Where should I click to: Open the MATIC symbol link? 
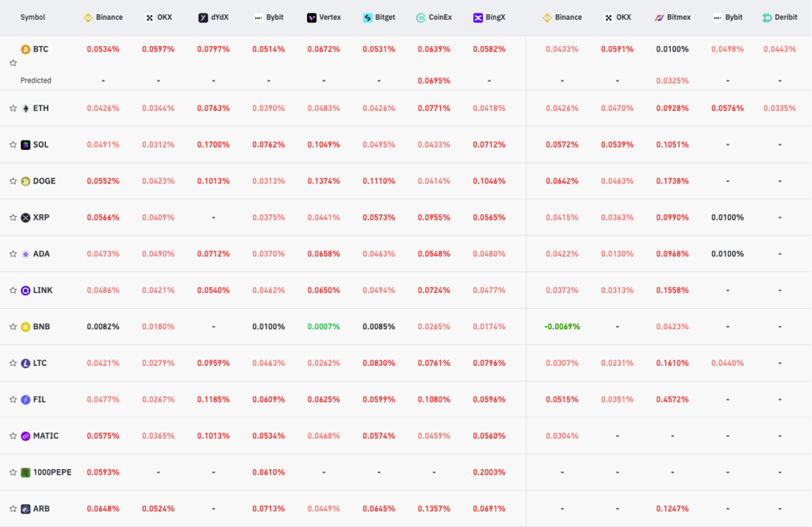(45, 437)
